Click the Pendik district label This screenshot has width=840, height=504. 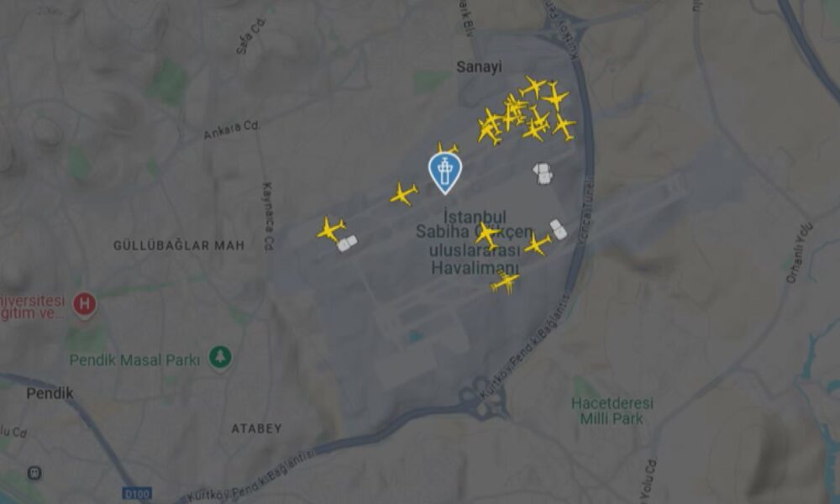(50, 394)
